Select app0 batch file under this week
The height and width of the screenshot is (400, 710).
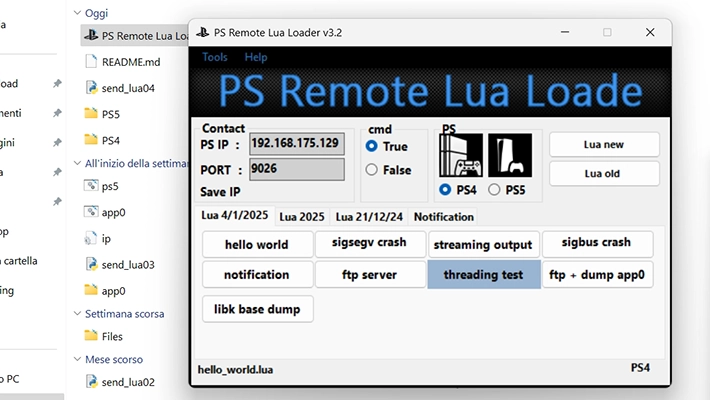(x=105, y=212)
